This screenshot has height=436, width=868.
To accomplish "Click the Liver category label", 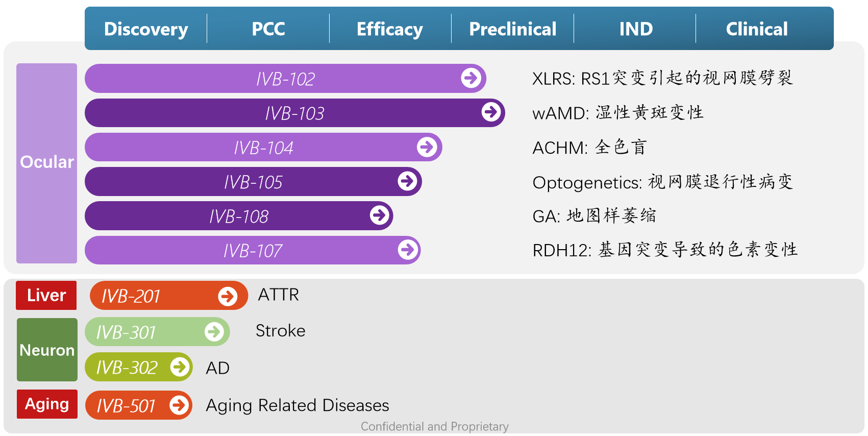I will tap(46, 295).
